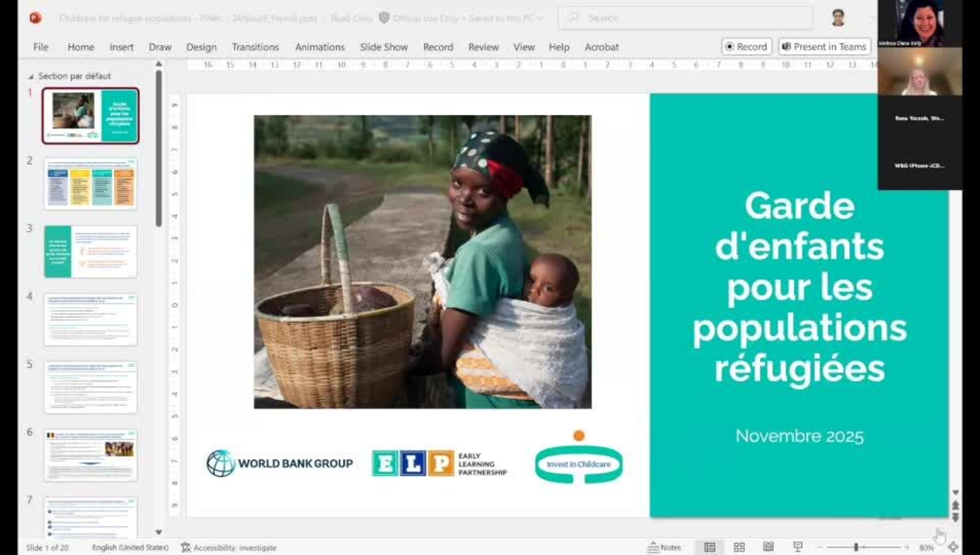Click the slide title Garde d'enfants text
Viewport: 980px width, 555px height.
[799, 286]
